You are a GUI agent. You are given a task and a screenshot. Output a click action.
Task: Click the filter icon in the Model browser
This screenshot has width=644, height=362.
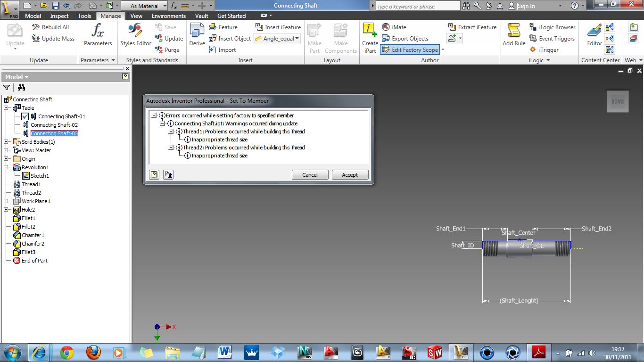coord(7,87)
